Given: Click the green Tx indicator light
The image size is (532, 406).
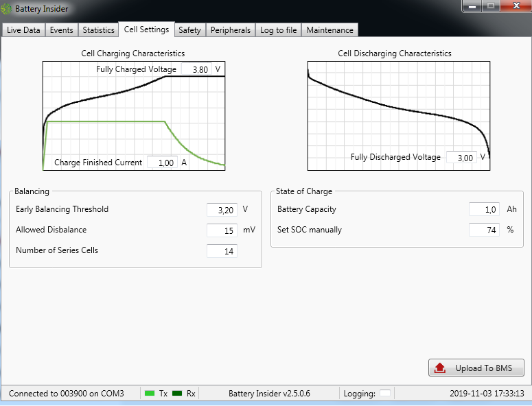Looking at the screenshot, I should pyautogui.click(x=150, y=394).
